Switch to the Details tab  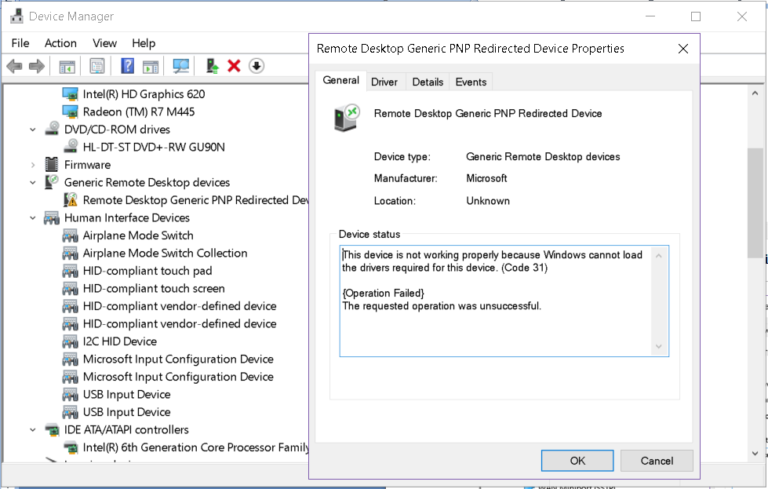click(428, 82)
